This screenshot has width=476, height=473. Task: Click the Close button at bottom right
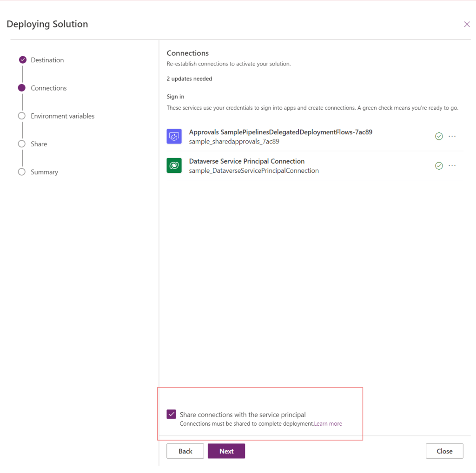[444, 451]
